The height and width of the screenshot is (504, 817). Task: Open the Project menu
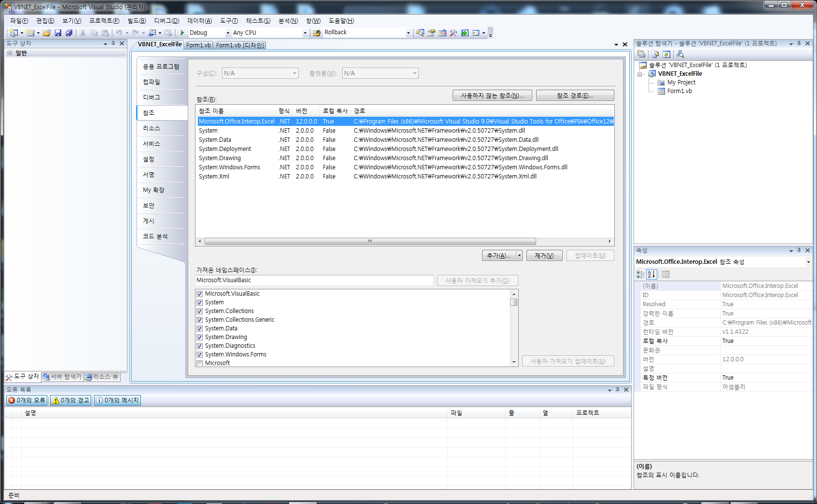click(104, 21)
